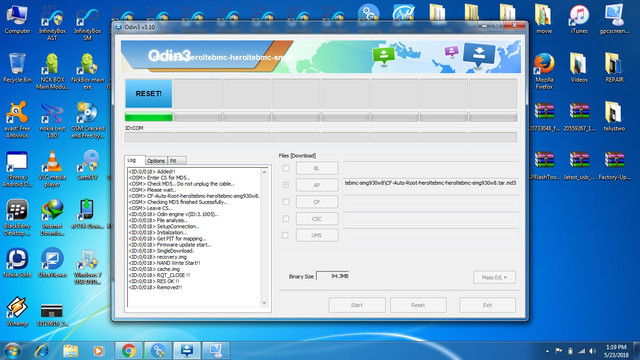The image size is (640, 360).
Task: Click the Binary Size value field
Action: click(333, 276)
